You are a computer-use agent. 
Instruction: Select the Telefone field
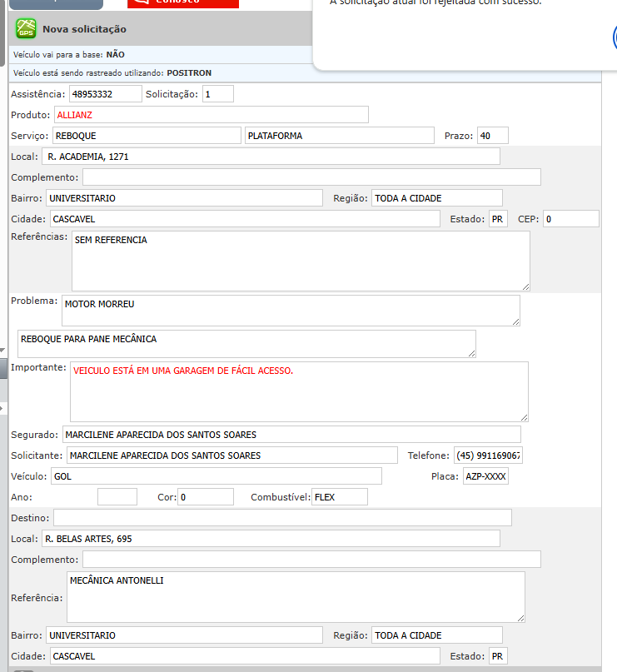[x=487, y=455]
